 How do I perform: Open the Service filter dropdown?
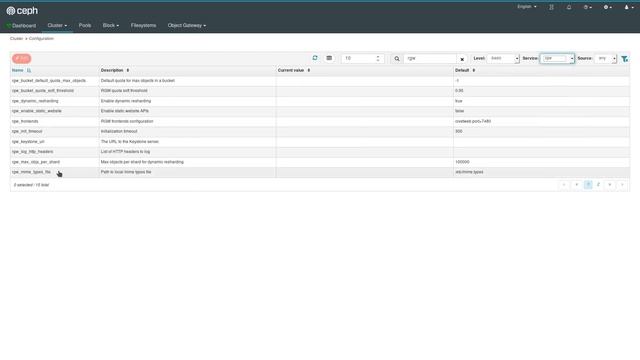click(x=557, y=58)
